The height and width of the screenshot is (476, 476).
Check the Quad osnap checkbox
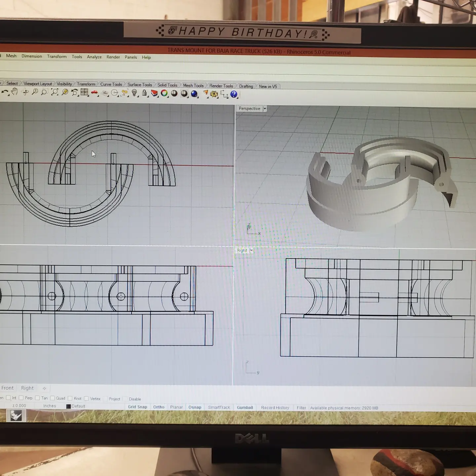[x=52, y=398]
